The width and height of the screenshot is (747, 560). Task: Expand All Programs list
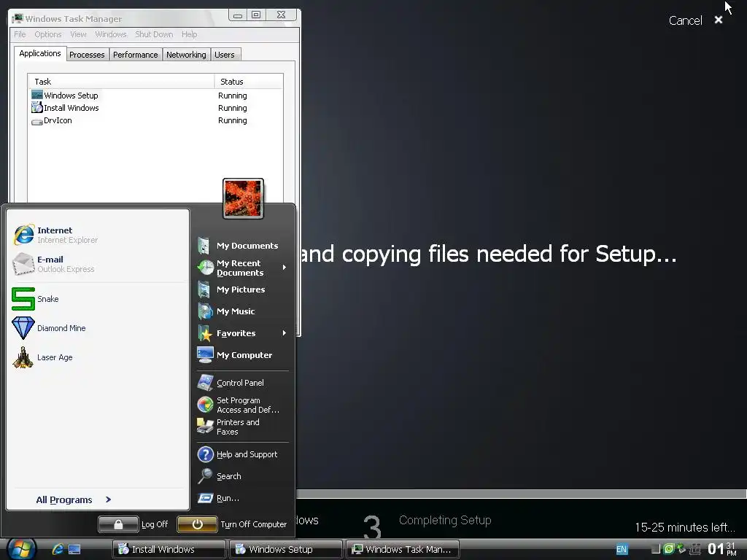[x=74, y=499]
